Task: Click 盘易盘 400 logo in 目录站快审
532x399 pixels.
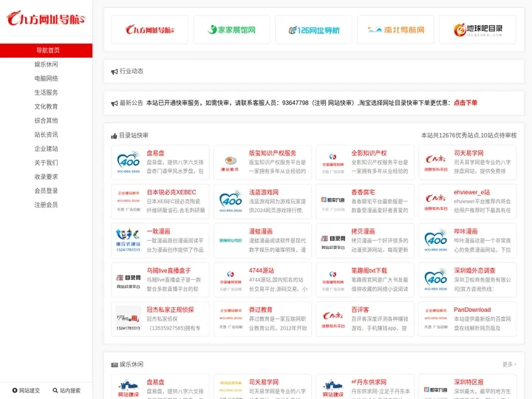Action: pyautogui.click(x=129, y=162)
